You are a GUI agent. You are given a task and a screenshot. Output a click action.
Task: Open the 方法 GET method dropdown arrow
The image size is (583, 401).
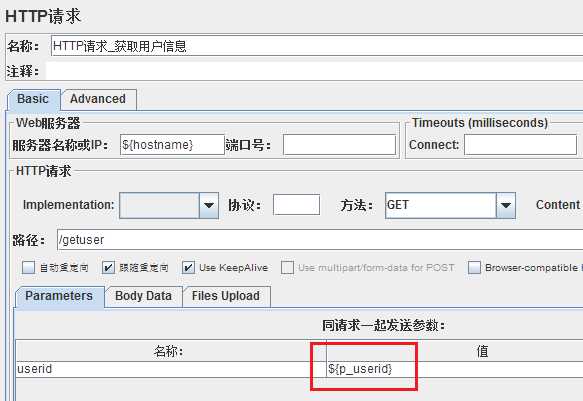[x=506, y=205]
